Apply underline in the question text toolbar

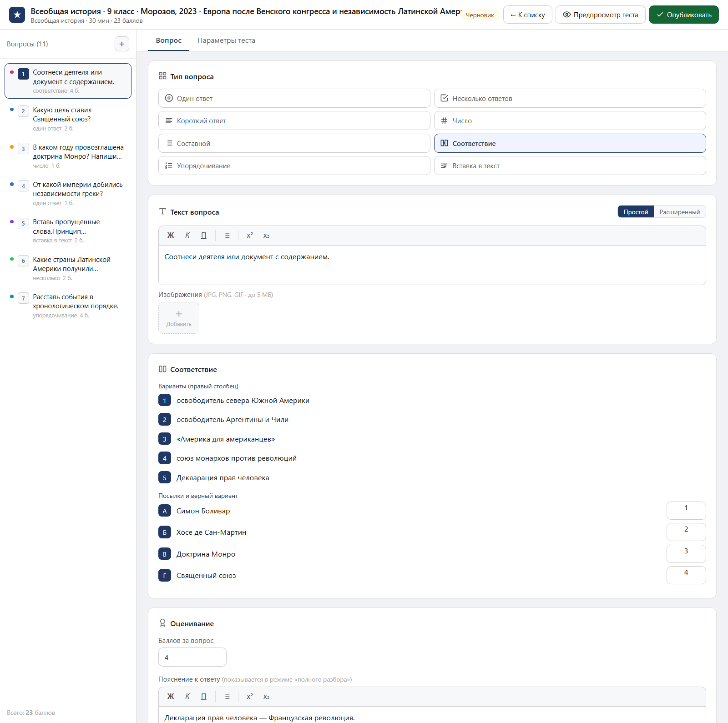tap(204, 236)
